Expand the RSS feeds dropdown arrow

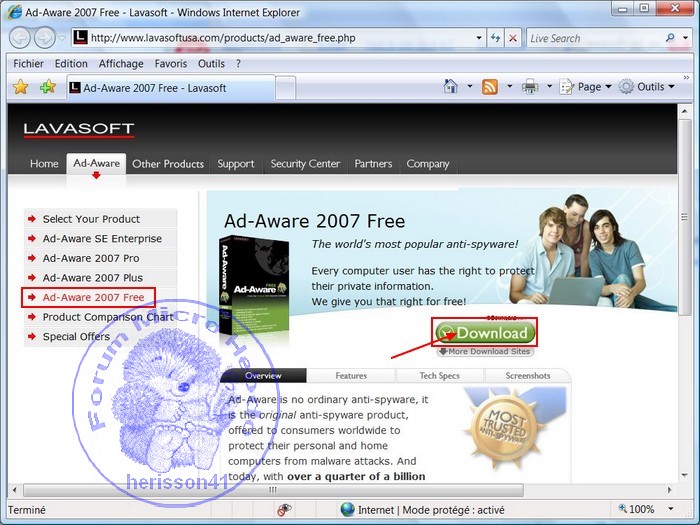[x=509, y=86]
